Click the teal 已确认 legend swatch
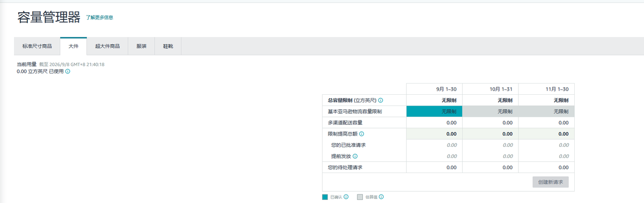Screen dimensions: 644x203 tap(325, 197)
